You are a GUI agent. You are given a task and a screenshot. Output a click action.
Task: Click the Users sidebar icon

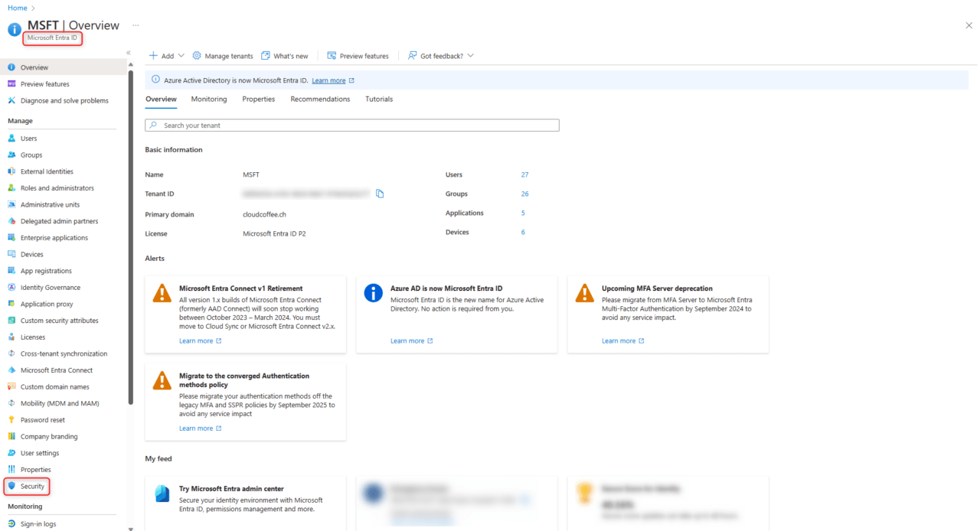click(x=12, y=138)
